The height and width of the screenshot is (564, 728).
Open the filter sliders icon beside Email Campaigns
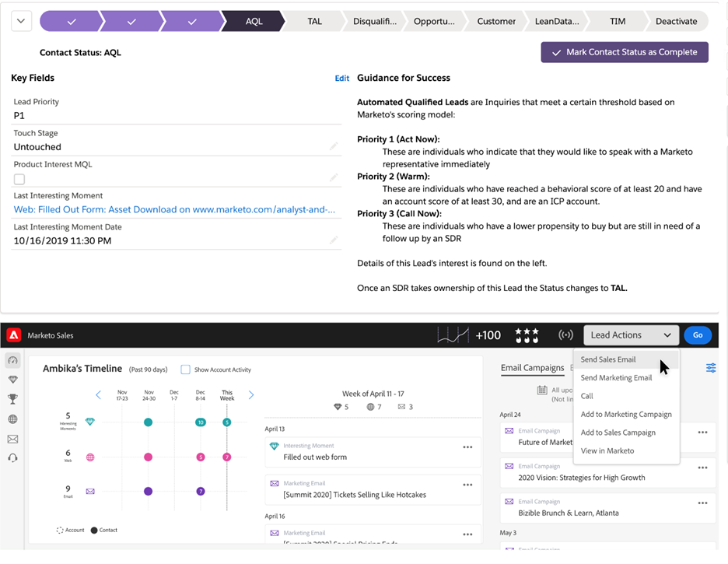711,368
